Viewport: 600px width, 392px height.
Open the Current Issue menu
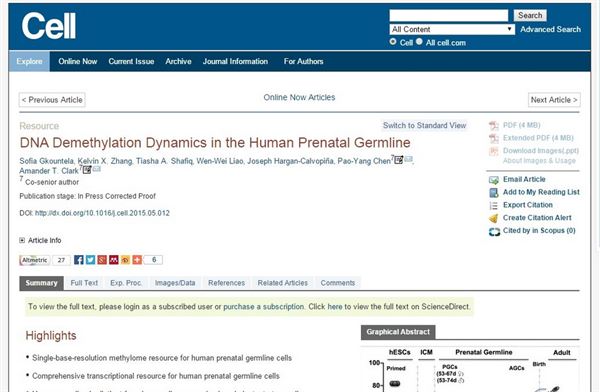click(x=131, y=61)
